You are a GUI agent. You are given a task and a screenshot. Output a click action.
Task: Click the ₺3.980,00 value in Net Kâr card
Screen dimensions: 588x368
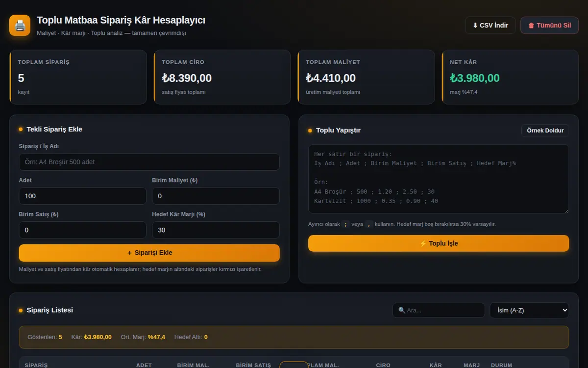(x=475, y=78)
